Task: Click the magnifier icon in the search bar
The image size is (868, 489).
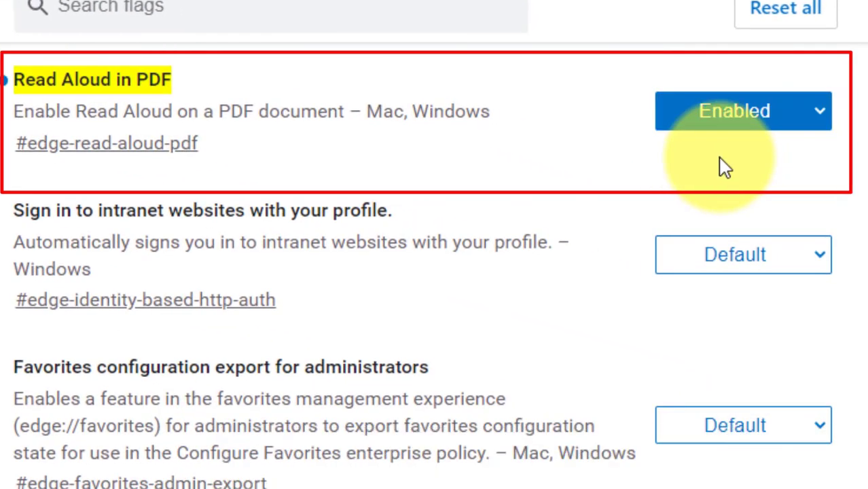Action: point(37,7)
